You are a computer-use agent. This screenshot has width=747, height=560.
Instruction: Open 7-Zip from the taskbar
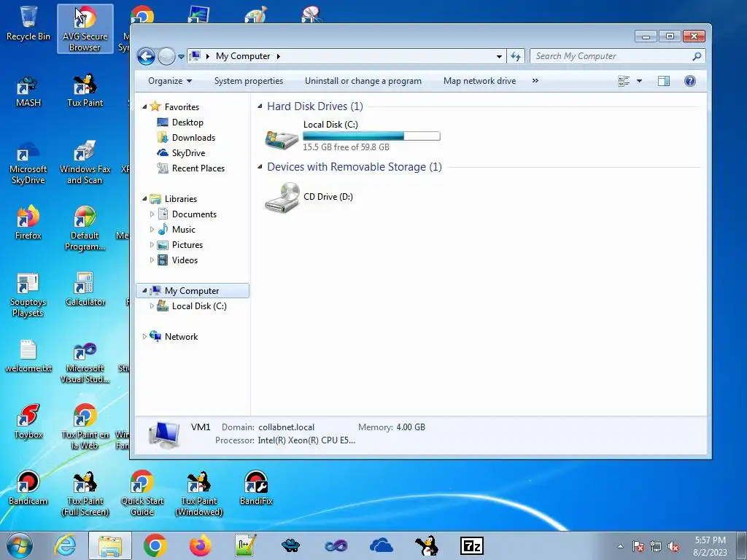point(472,545)
